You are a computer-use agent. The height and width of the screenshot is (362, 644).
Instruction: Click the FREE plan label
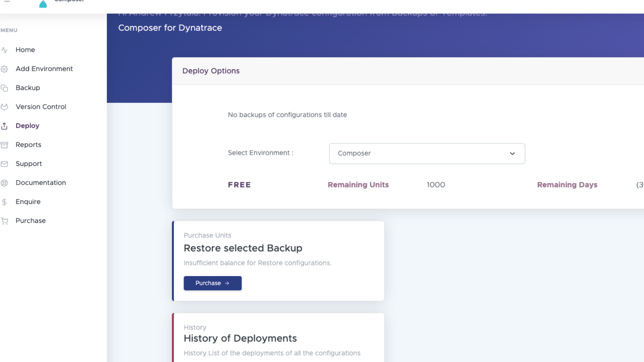239,185
